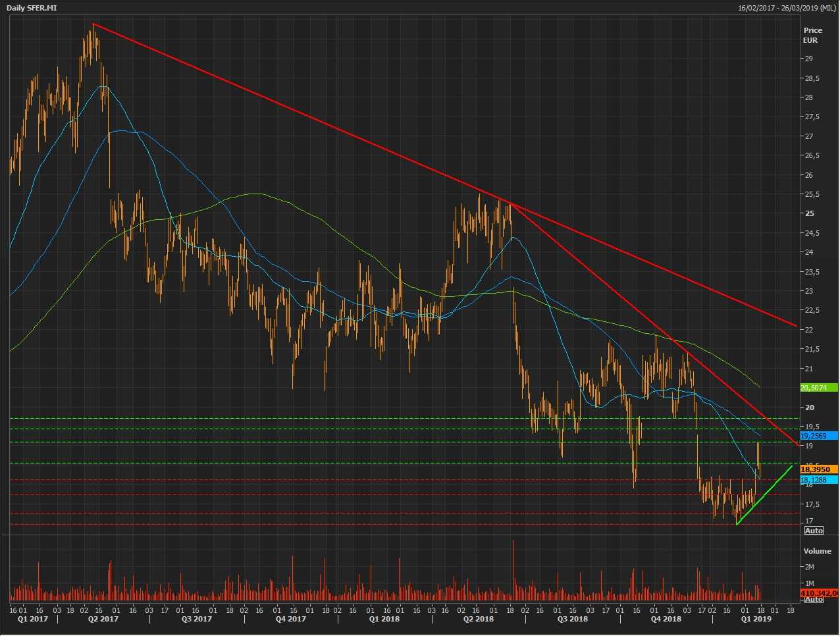Click the Auto button on the price axis
This screenshot has height=636, width=840.
[x=814, y=531]
